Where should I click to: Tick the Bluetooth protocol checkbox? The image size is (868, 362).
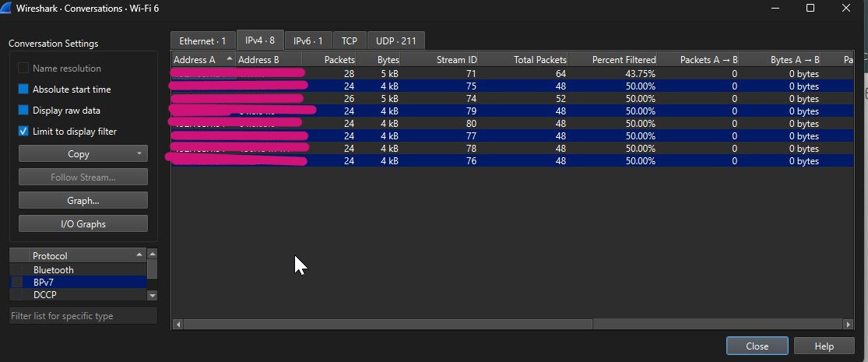(18, 269)
